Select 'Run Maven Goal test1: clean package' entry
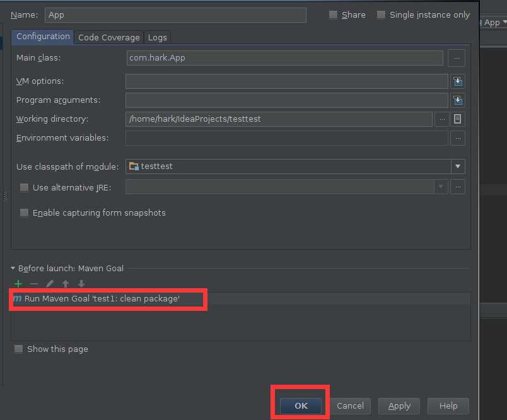 pos(241,299)
